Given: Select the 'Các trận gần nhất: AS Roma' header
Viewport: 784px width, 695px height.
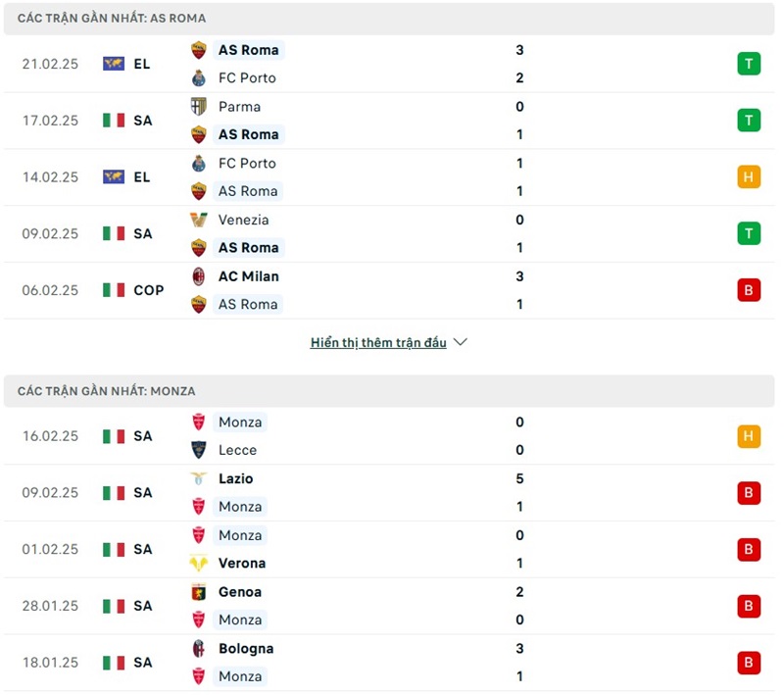Looking at the screenshot, I should 112,18.
